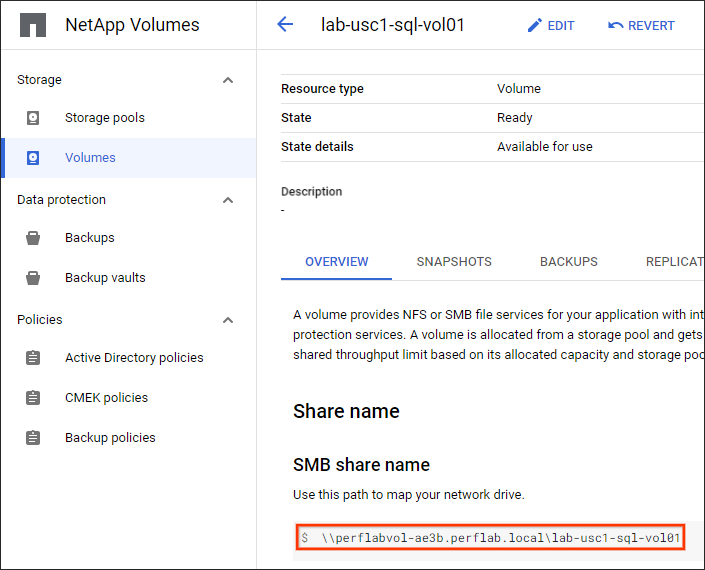The image size is (705, 570).
Task: Click the Backup vaults bucket icon
Action: pos(33,278)
